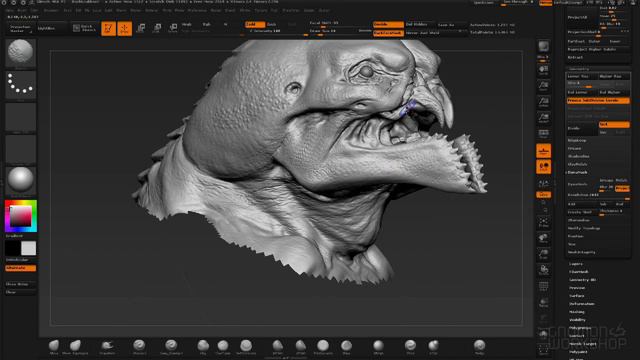Open the current brush thumbnail picker

click(20, 53)
